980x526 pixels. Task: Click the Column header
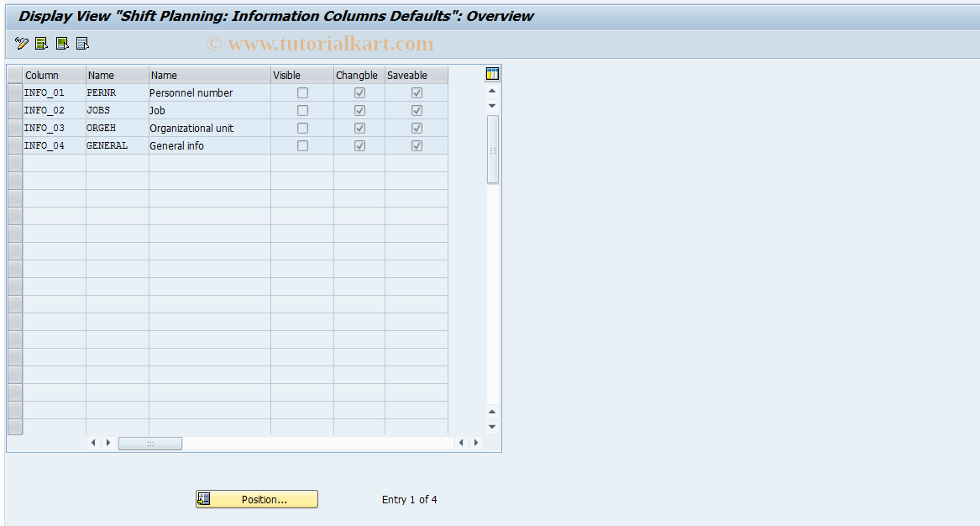pyautogui.click(x=55, y=75)
